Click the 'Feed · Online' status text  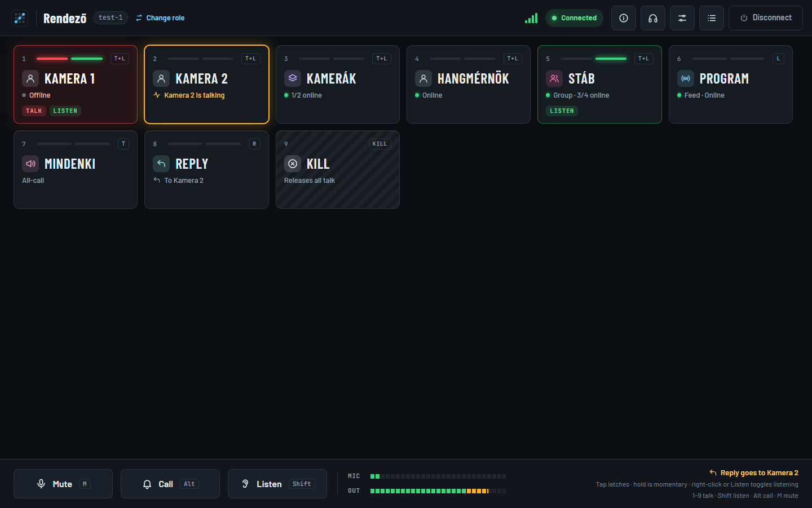pyautogui.click(x=704, y=95)
